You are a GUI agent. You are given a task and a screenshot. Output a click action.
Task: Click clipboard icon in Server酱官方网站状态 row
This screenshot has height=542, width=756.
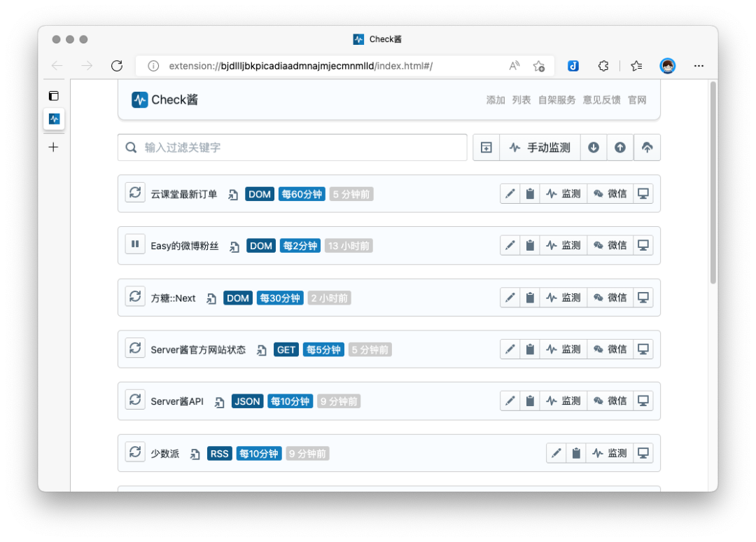[x=530, y=349]
